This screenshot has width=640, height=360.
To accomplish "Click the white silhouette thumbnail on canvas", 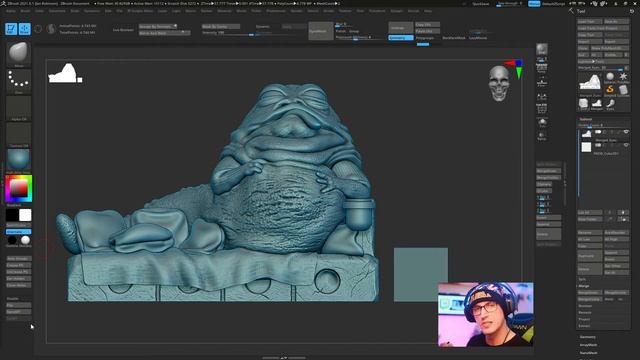I will 65,73.
